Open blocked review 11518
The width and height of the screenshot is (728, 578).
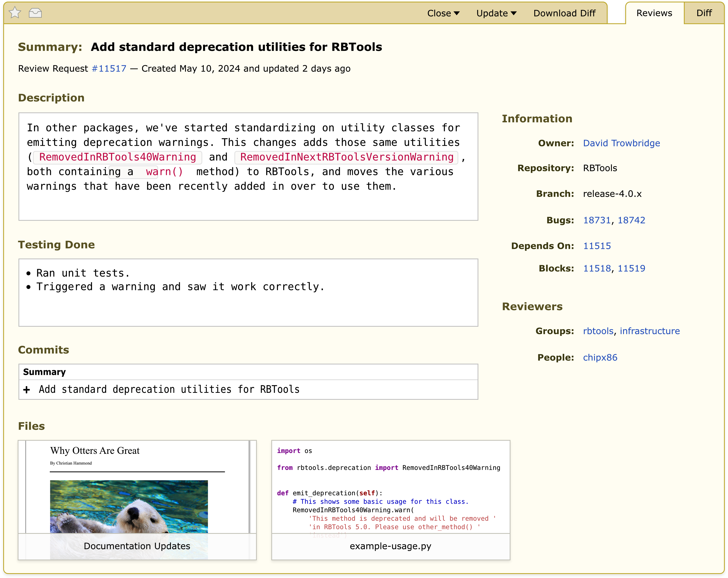(597, 268)
